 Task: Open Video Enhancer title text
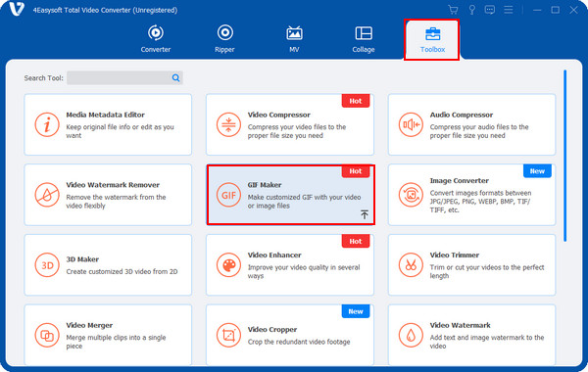274,255
